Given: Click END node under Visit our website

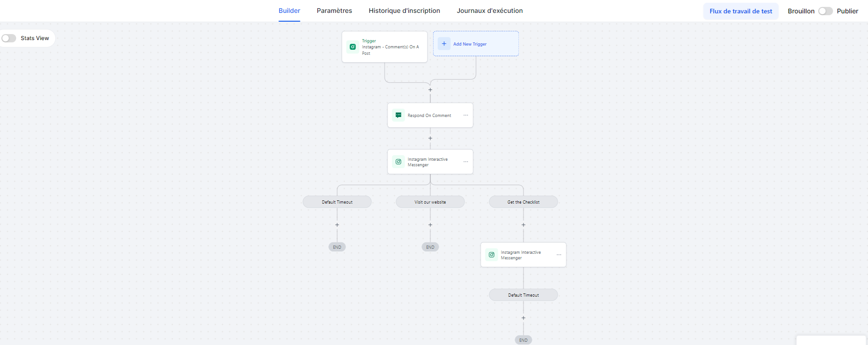Looking at the screenshot, I should click(430, 247).
